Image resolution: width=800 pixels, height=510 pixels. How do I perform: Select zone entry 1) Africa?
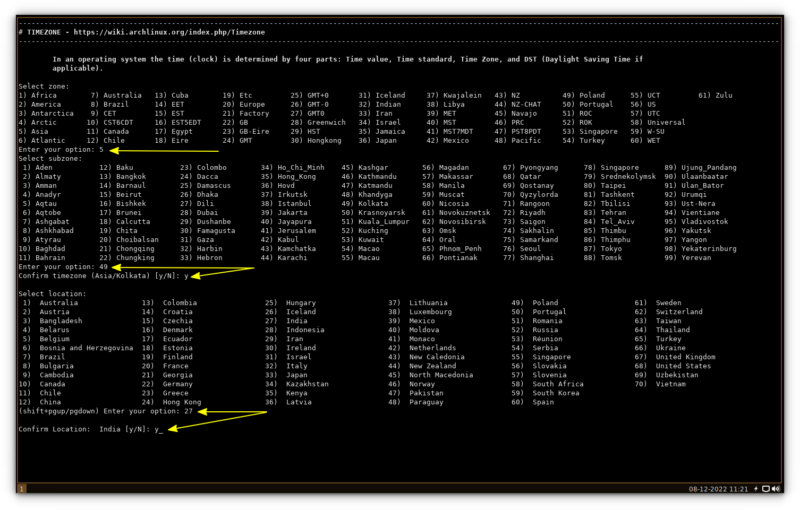[38, 95]
